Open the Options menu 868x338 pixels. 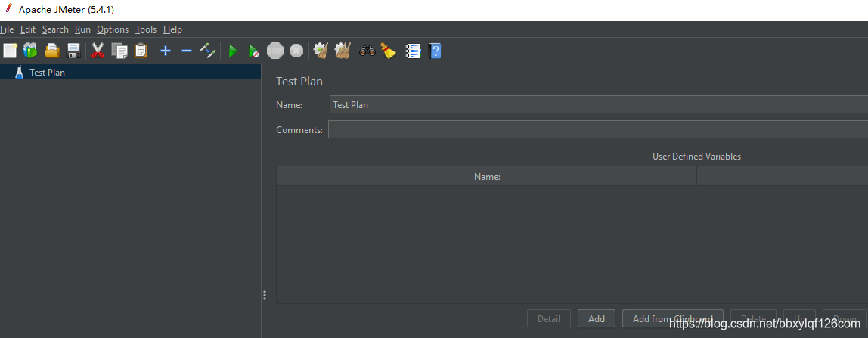pyautogui.click(x=113, y=29)
